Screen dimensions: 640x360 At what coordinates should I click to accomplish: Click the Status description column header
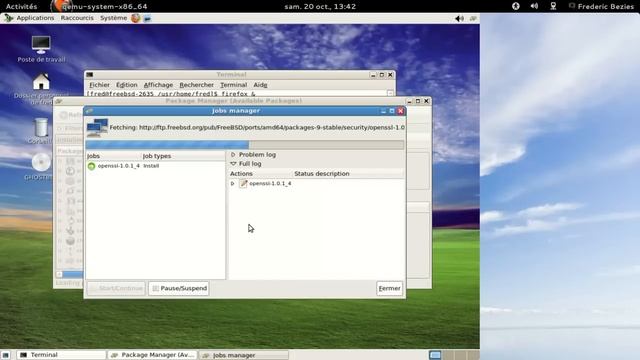(x=349, y=174)
